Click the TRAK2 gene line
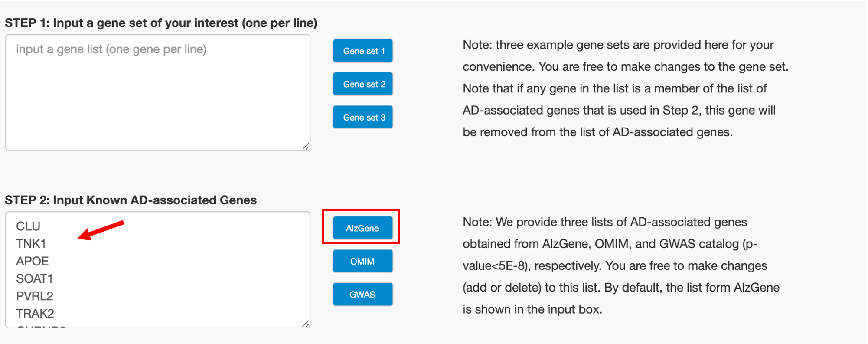 click(35, 313)
